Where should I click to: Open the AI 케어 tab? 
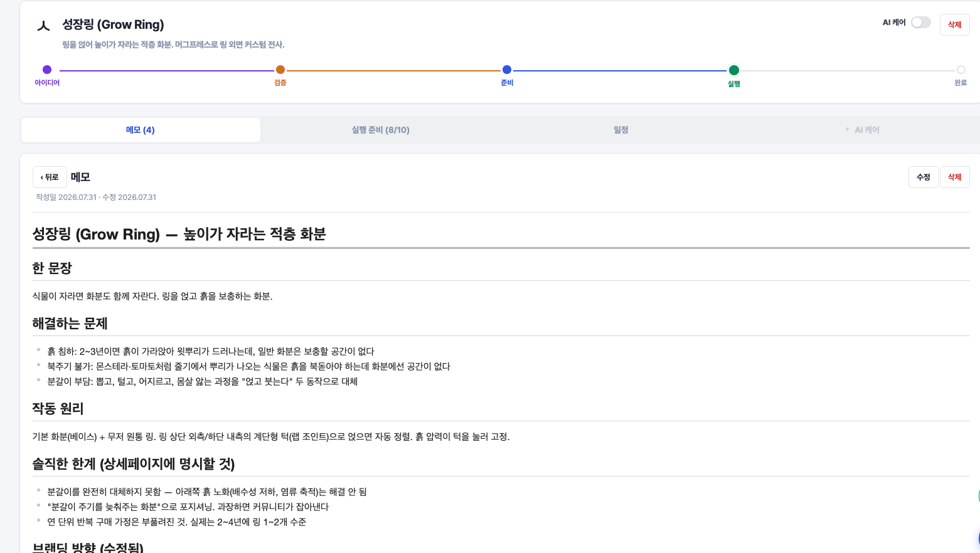(861, 130)
